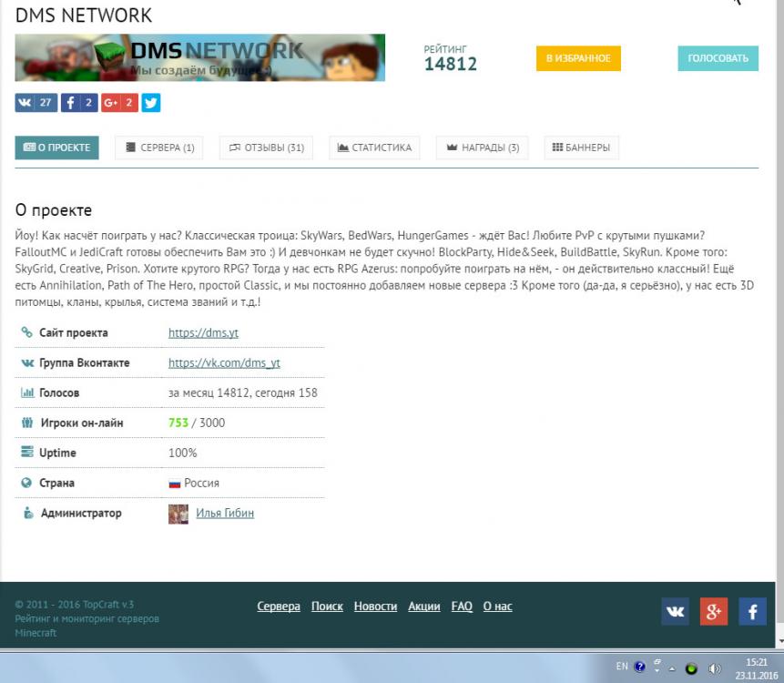Image resolution: width=784 pixels, height=683 pixels.
Task: Click the Russian flag icon
Action: [x=175, y=484]
